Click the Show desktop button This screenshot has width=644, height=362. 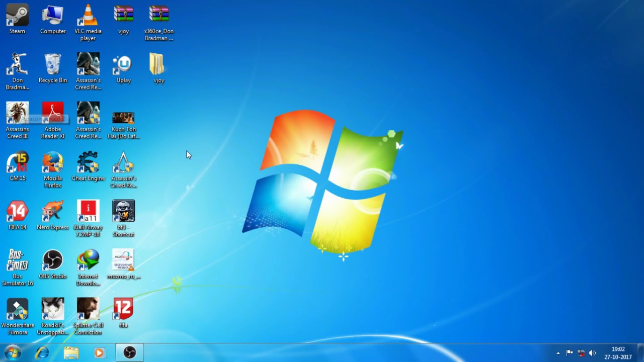pos(640,353)
